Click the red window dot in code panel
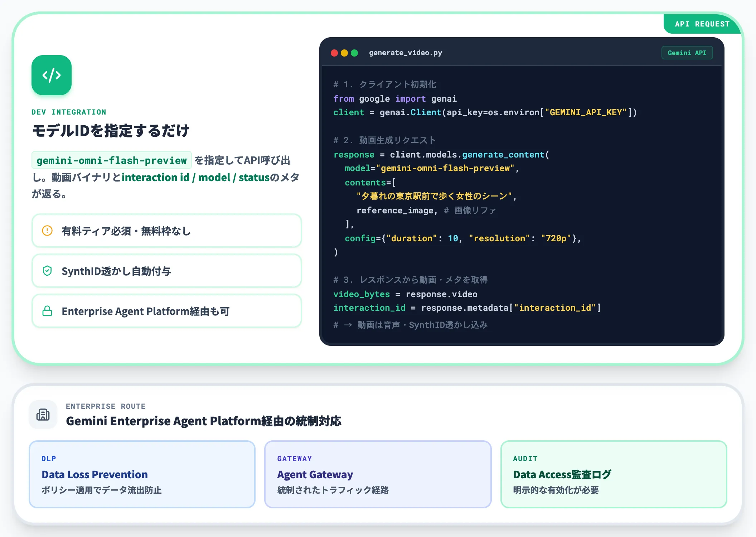 click(x=334, y=53)
